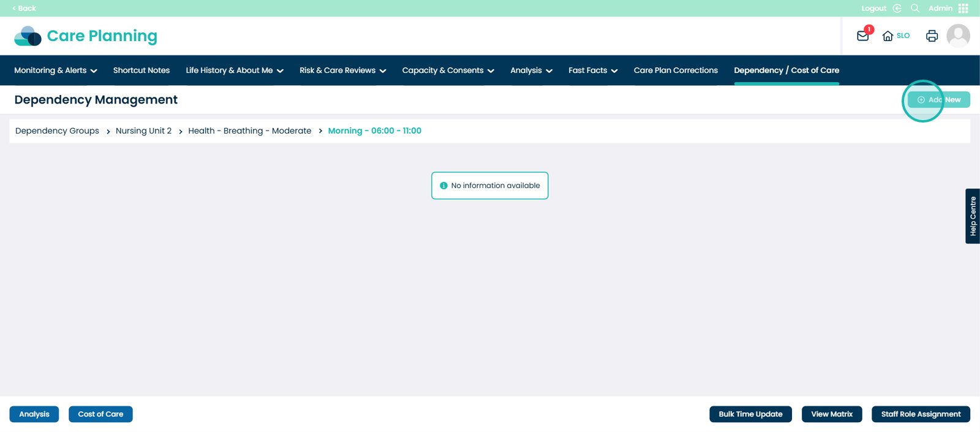This screenshot has width=980, height=432.
Task: Open the Help Centre side tab
Action: pos(973,216)
